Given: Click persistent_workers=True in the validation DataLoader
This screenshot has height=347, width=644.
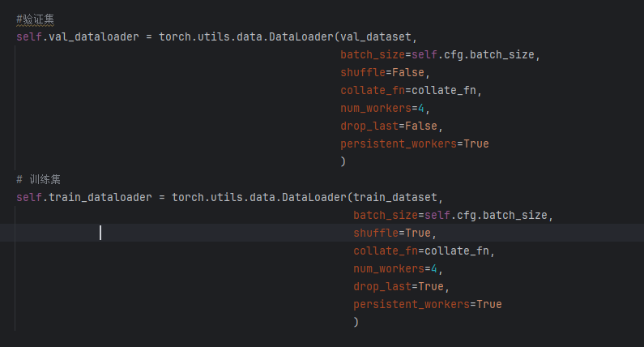Looking at the screenshot, I should tap(415, 144).
